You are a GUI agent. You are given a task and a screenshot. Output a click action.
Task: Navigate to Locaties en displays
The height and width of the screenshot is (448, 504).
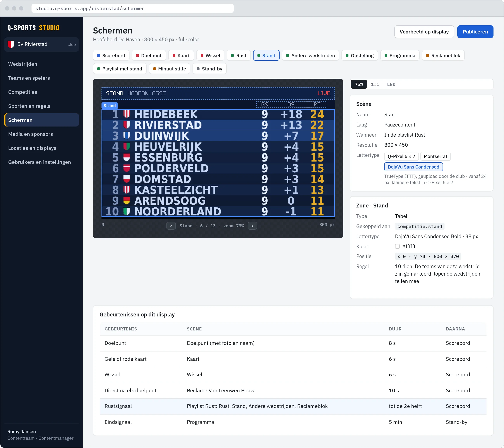(41, 148)
